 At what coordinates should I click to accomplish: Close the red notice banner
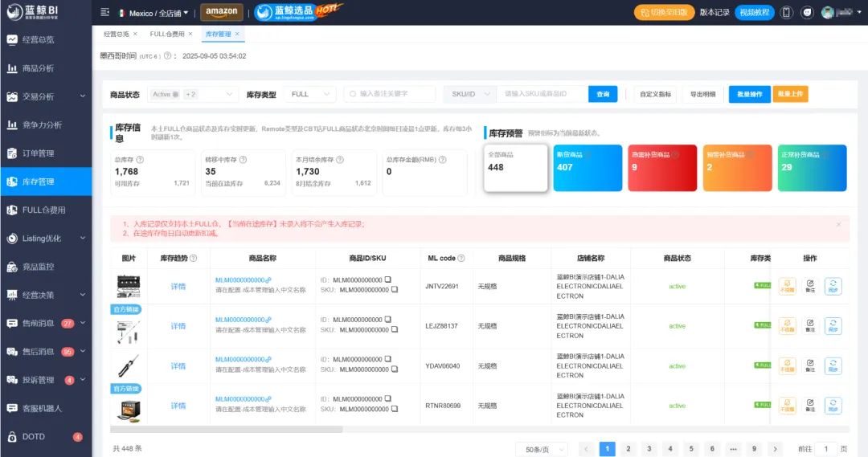click(838, 225)
